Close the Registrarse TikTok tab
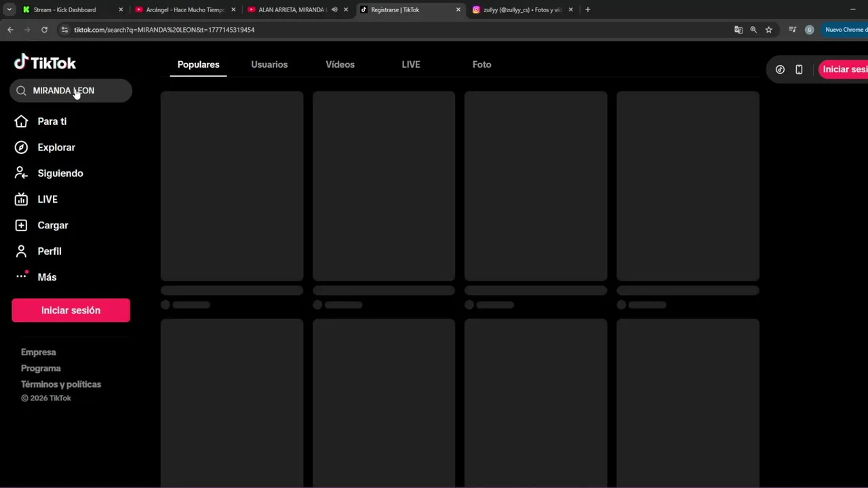This screenshot has height=488, width=868. [x=458, y=9]
